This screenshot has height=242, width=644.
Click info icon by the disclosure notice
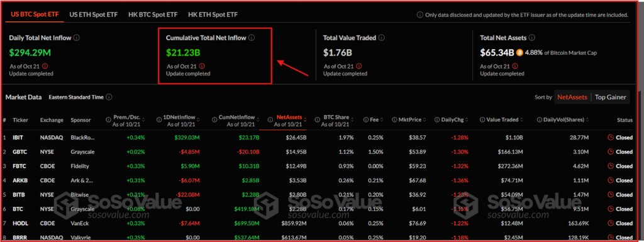pyautogui.click(x=419, y=14)
